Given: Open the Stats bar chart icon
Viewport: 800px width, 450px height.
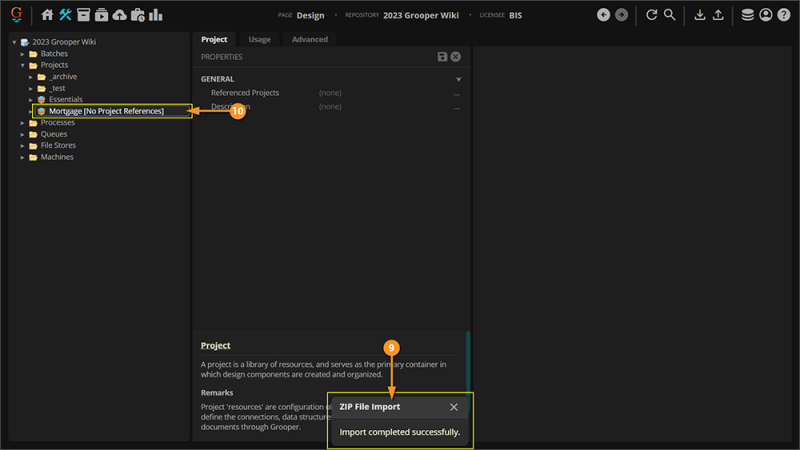Looking at the screenshot, I should click(x=156, y=15).
